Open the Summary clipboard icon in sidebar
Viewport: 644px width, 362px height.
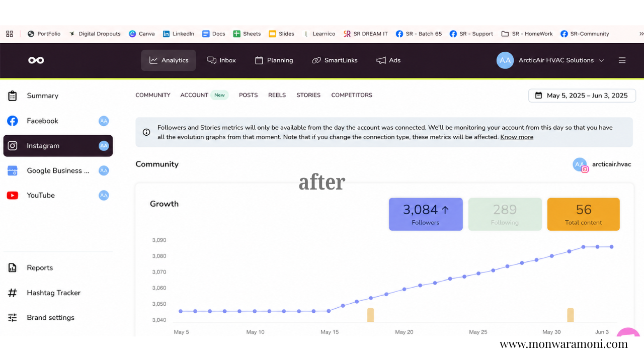click(x=13, y=96)
